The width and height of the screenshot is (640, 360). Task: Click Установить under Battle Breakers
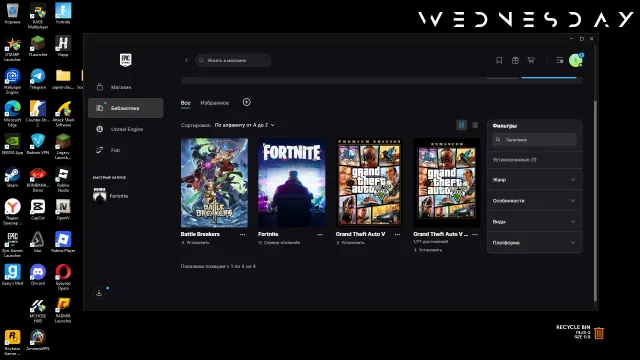[x=196, y=242]
